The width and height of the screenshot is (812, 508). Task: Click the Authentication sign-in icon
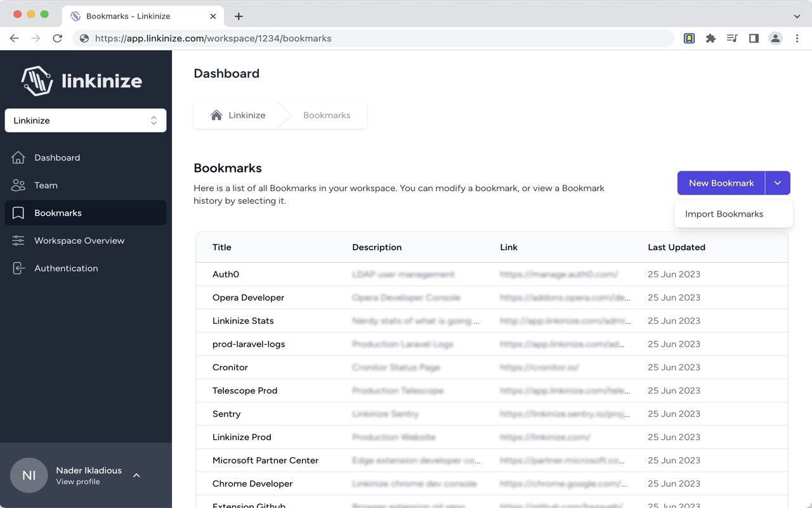(18, 268)
